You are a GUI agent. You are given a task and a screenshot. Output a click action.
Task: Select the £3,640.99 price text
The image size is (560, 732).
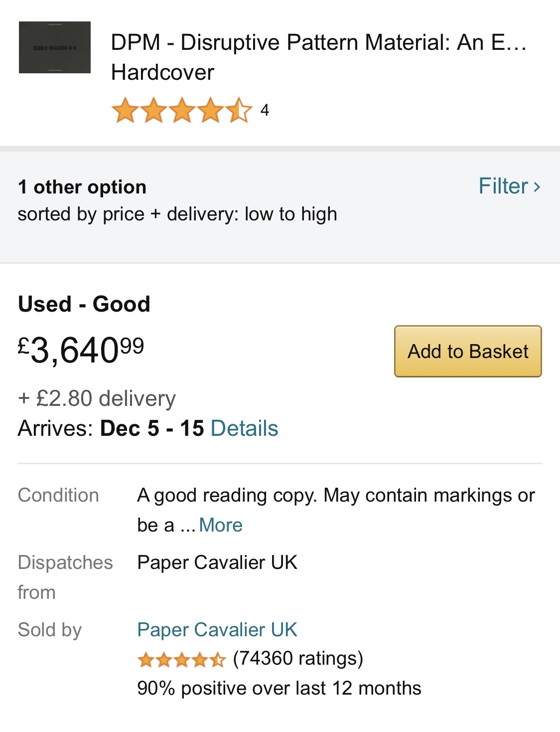(x=81, y=350)
